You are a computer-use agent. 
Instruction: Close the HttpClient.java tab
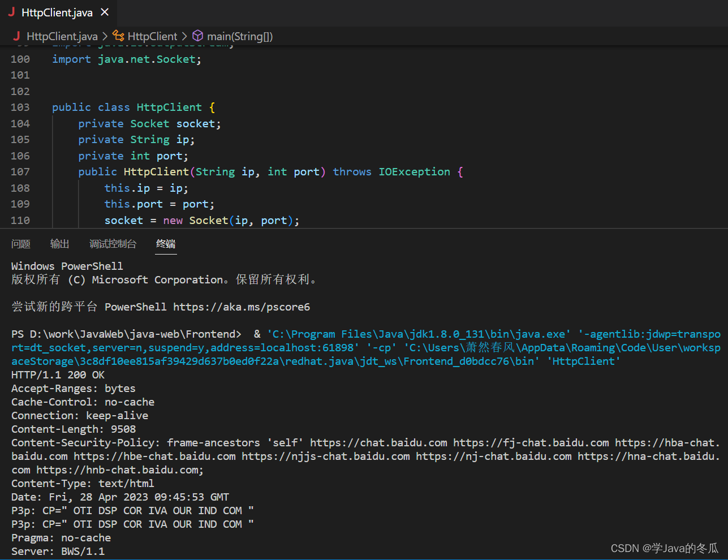click(104, 12)
